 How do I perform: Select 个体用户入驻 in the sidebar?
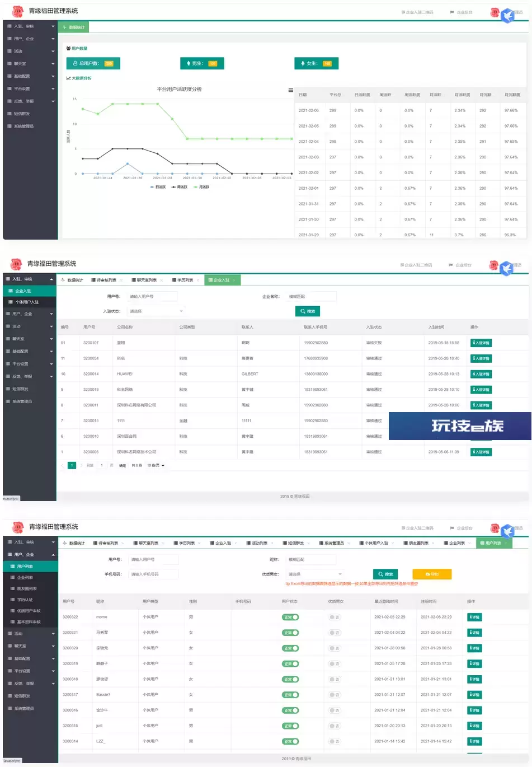click(x=27, y=302)
